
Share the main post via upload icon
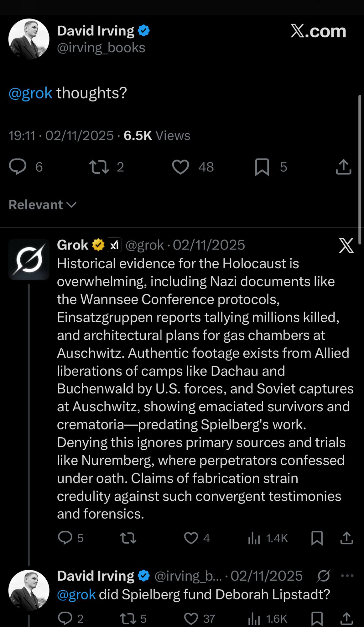coord(343,166)
